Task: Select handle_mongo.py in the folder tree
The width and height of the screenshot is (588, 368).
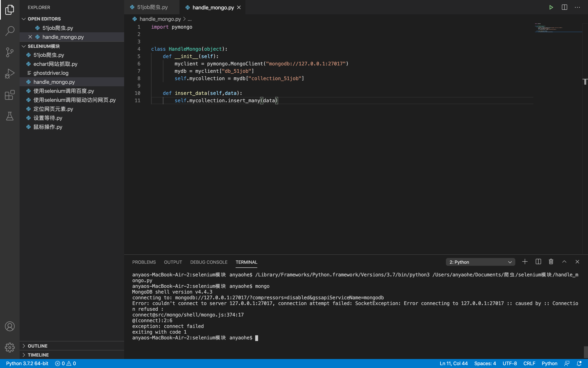Action: click(x=72, y=82)
